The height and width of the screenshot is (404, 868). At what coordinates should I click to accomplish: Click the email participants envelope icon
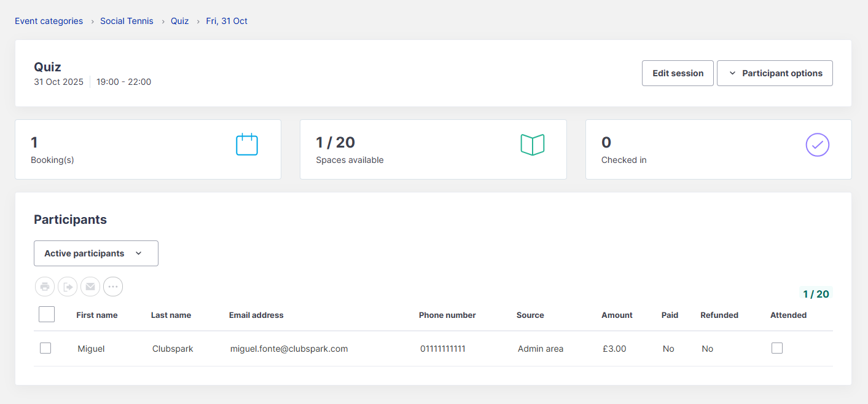click(90, 287)
